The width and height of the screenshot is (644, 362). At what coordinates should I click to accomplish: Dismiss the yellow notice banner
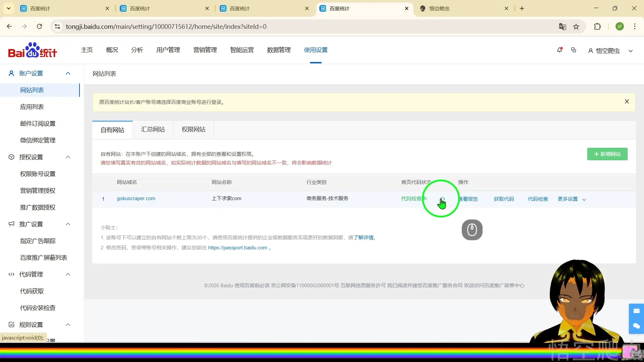627,102
